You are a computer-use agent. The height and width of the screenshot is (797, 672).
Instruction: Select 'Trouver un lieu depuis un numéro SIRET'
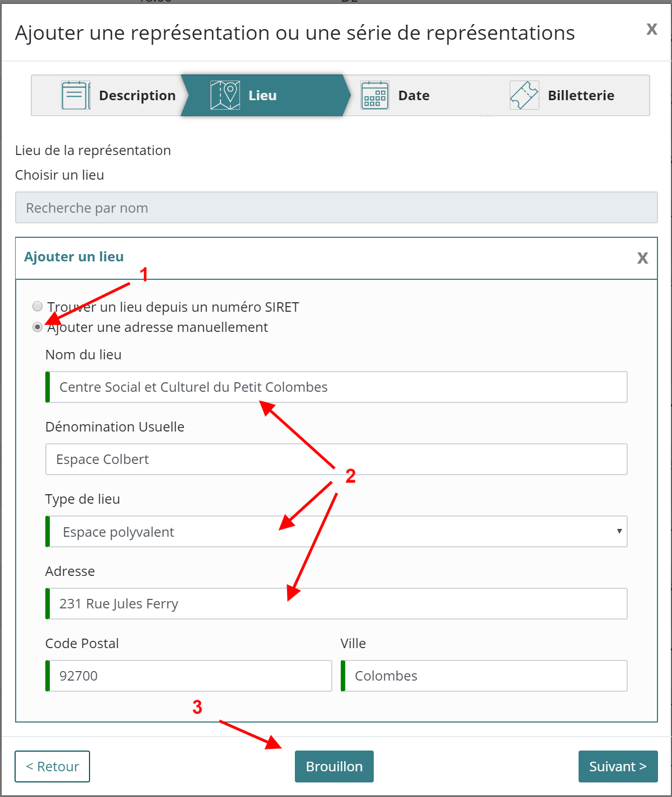tap(37, 306)
